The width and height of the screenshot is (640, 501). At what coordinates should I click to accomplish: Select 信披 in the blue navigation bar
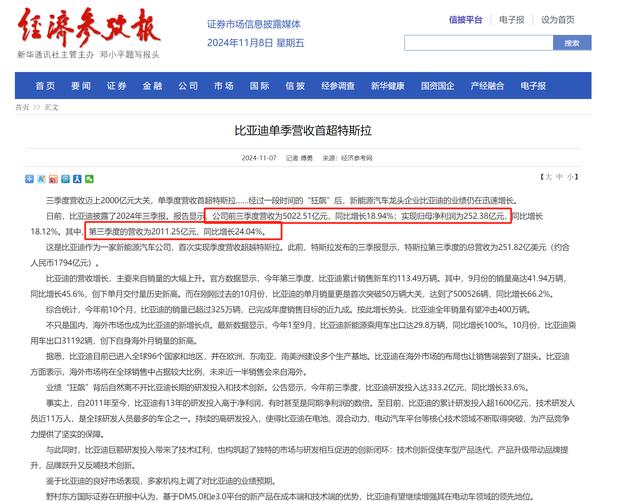[295, 86]
